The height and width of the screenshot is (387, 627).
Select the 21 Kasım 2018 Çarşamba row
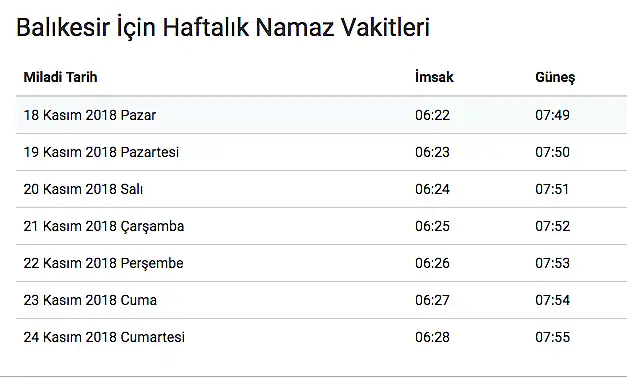click(x=321, y=226)
